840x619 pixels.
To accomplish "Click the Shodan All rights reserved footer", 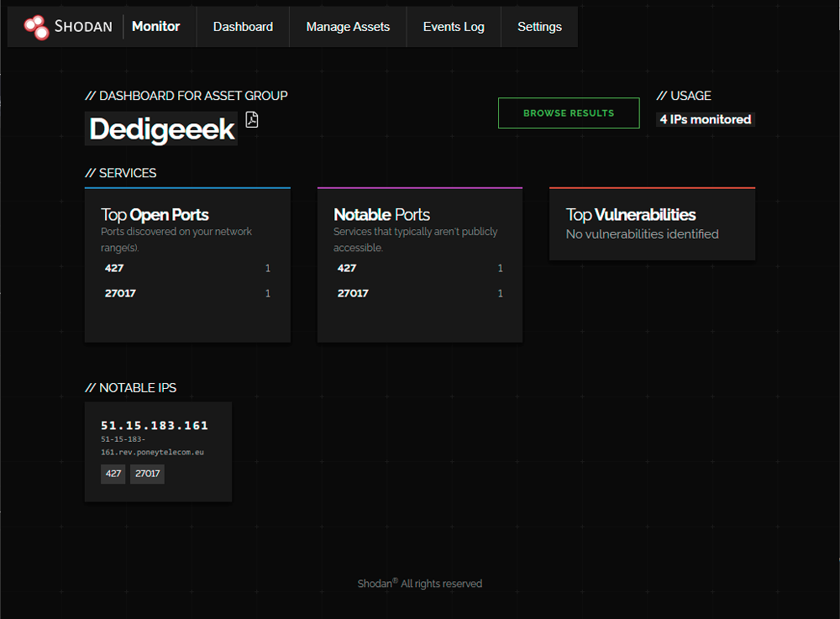I will (420, 583).
